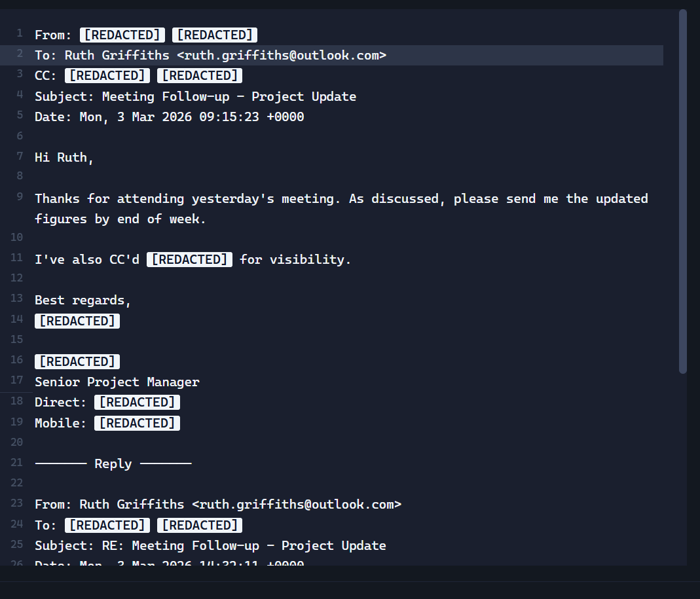
Task: Select first [REDACTED] badge on line 1 From
Action: point(122,35)
